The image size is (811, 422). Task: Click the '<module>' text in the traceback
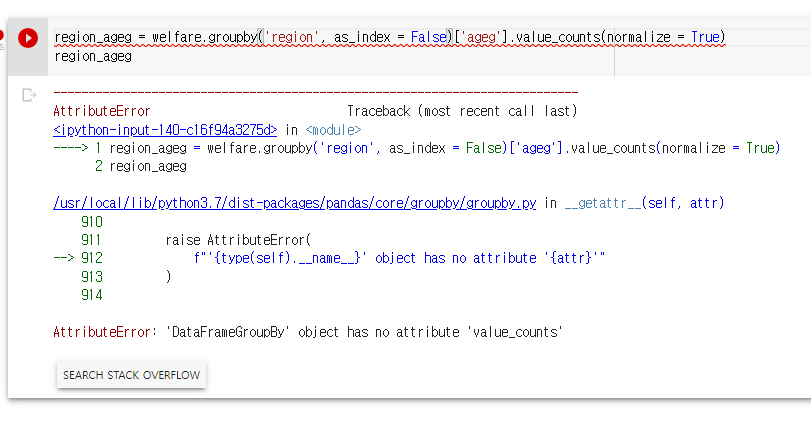[333, 130]
